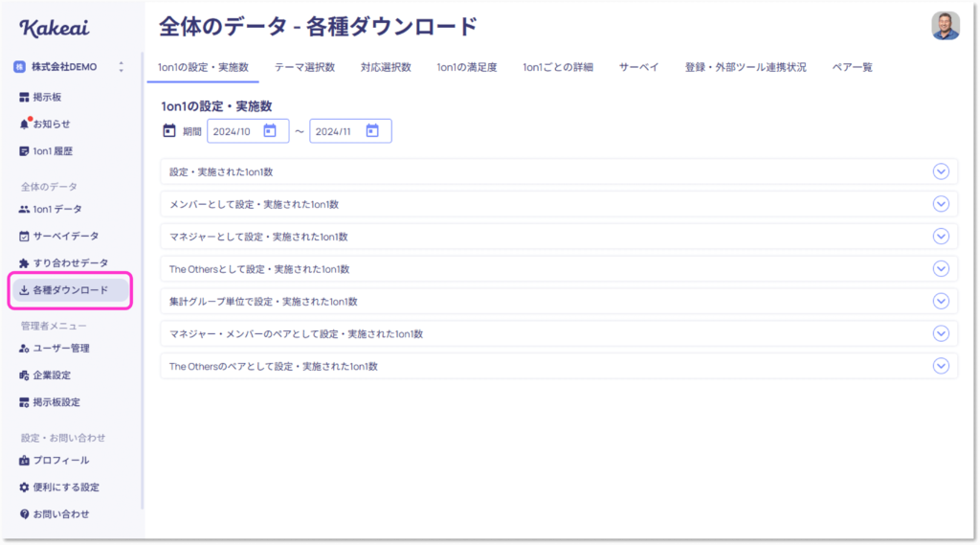
Task: Click the プロフィール badge icon
Action: coord(24,460)
